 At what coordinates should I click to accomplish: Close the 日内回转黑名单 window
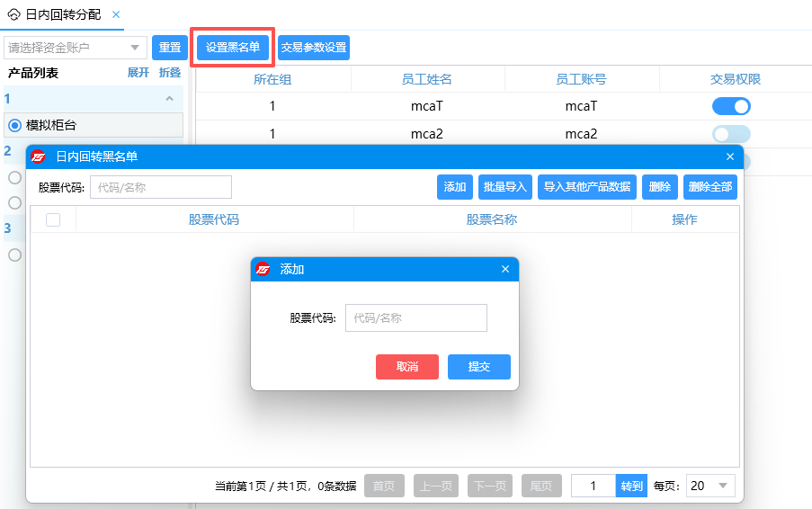pyautogui.click(x=730, y=156)
